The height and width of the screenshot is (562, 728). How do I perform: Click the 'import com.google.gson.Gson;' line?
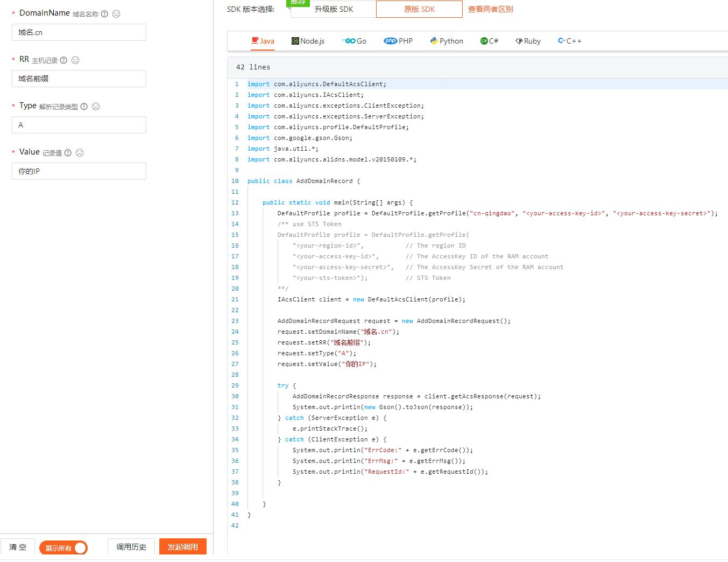click(x=300, y=138)
